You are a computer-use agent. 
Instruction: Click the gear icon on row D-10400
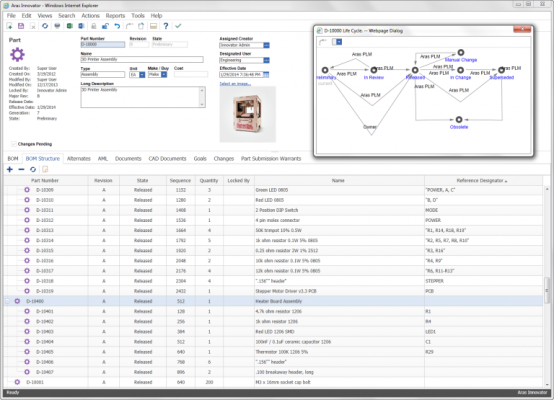coord(17,301)
